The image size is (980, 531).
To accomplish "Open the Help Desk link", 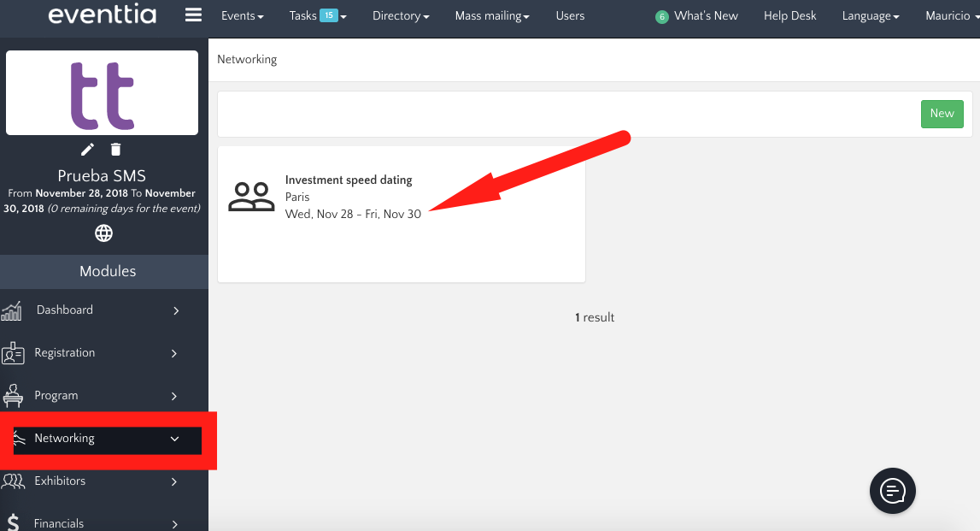I will pos(789,16).
